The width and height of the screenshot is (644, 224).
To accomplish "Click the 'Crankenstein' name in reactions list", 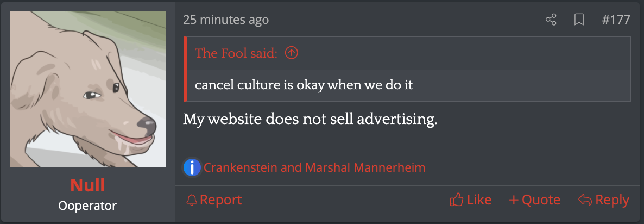I will [x=241, y=167].
